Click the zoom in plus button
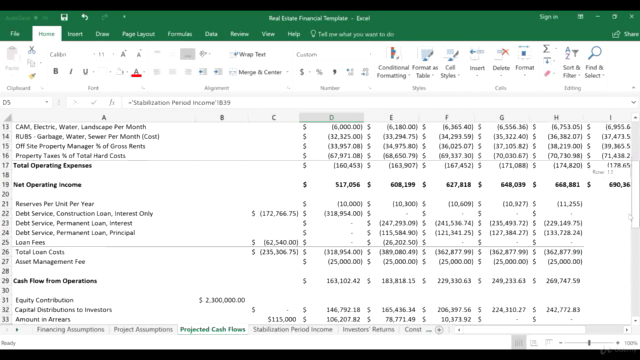This screenshot has width=640, height=360. point(618,343)
